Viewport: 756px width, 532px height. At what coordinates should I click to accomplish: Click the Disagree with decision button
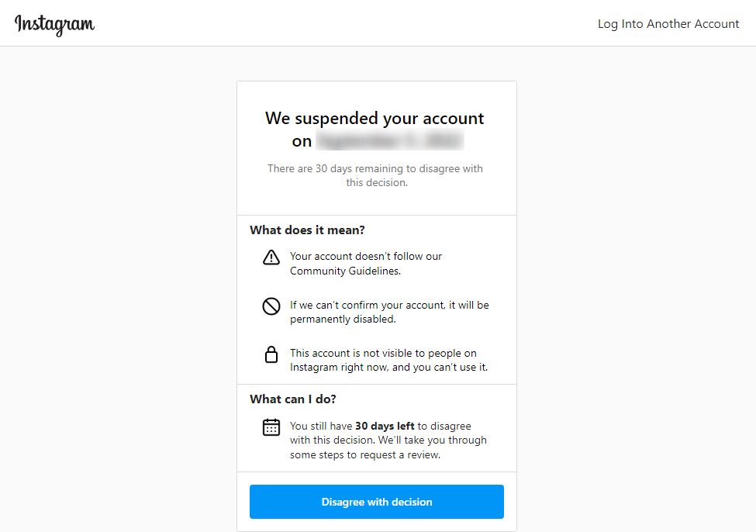377,502
